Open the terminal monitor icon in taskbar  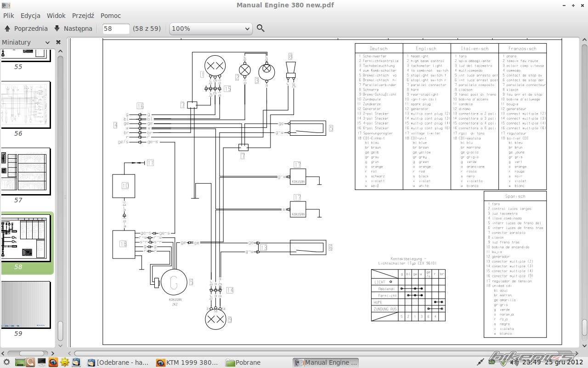[x=42, y=362]
